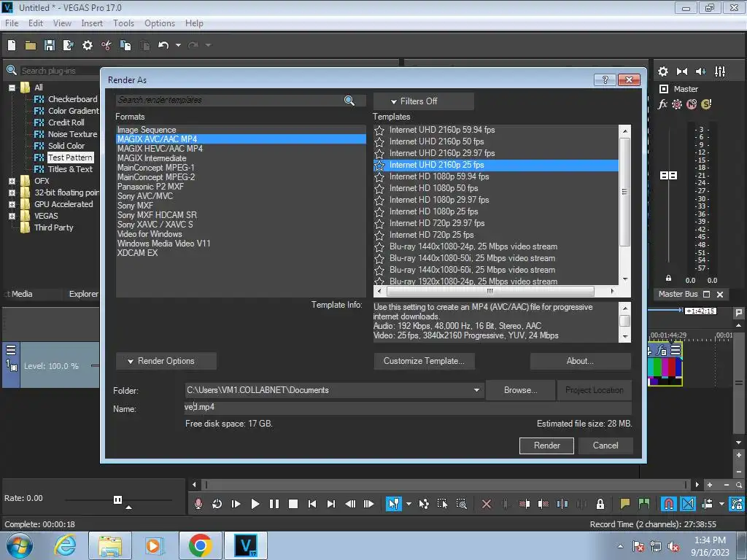Click automation settings R icon on Master
This screenshot has height=560, width=747.
click(x=677, y=104)
